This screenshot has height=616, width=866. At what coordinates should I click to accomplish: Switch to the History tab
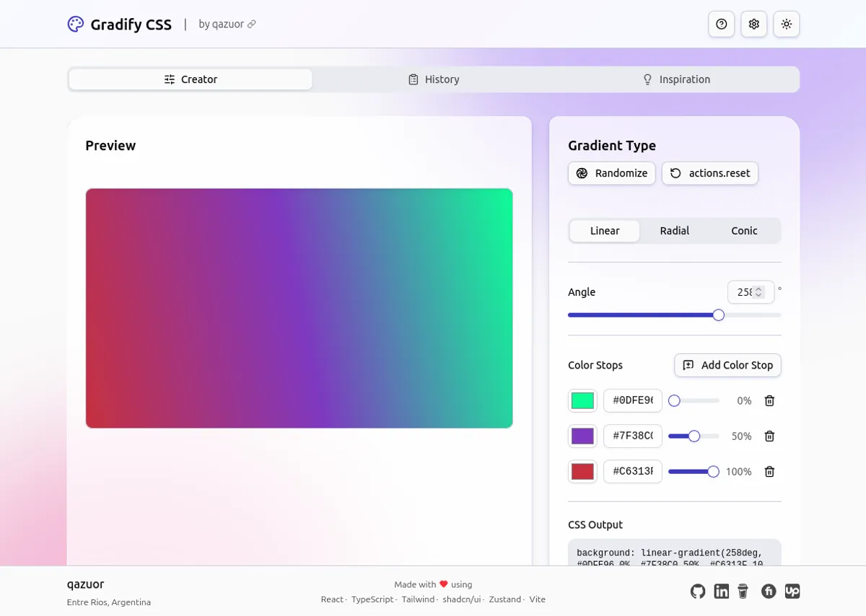(x=433, y=79)
